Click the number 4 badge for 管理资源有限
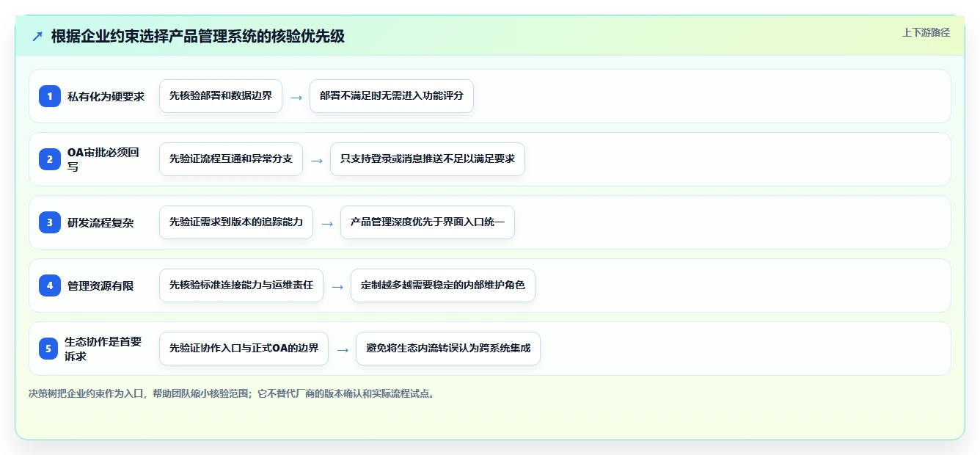 (x=50, y=285)
